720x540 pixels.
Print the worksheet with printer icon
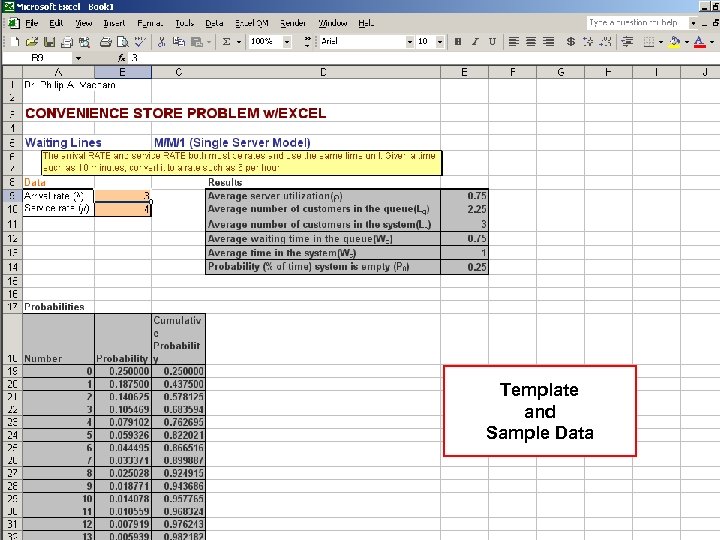point(105,42)
